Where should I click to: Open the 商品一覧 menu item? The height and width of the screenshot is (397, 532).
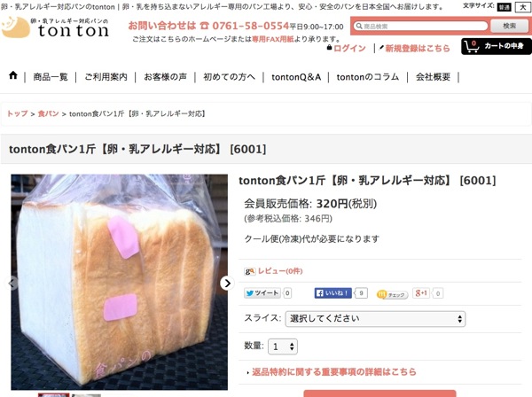[x=51, y=77]
